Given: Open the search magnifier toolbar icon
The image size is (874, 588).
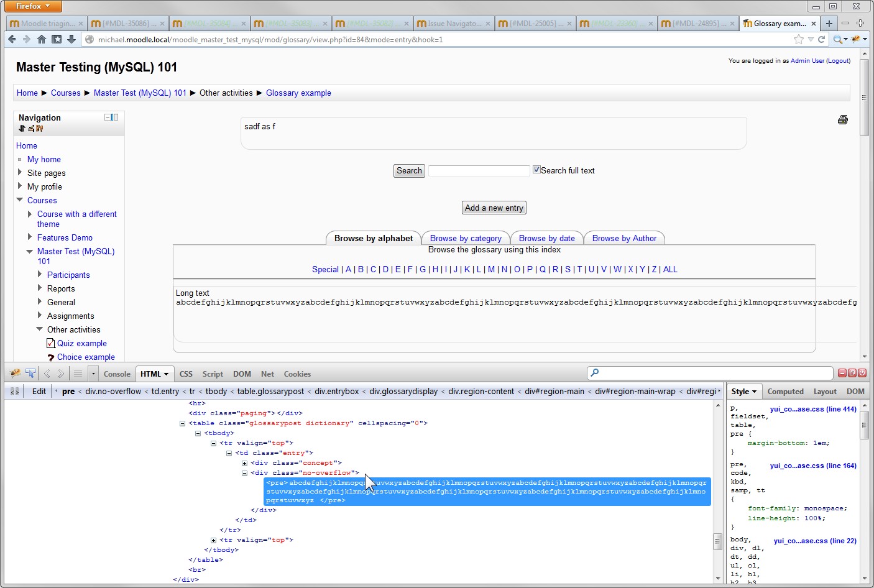Looking at the screenshot, I should click(839, 39).
